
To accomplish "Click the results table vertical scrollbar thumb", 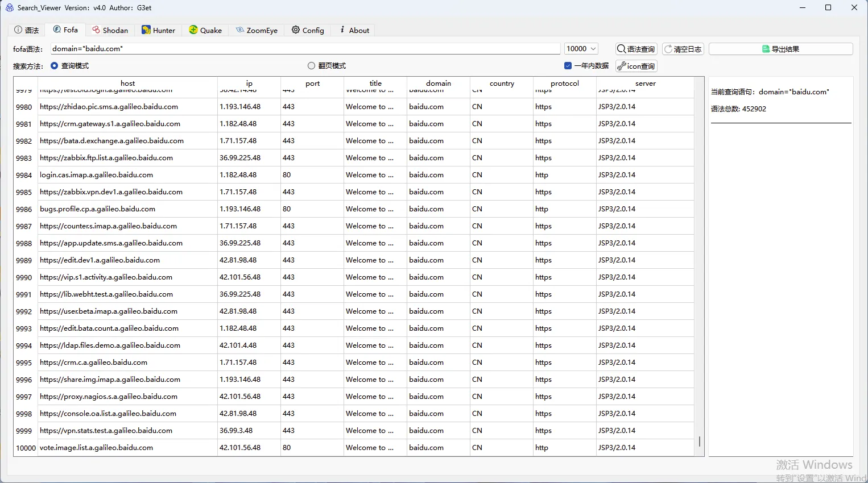I will click(x=699, y=442).
